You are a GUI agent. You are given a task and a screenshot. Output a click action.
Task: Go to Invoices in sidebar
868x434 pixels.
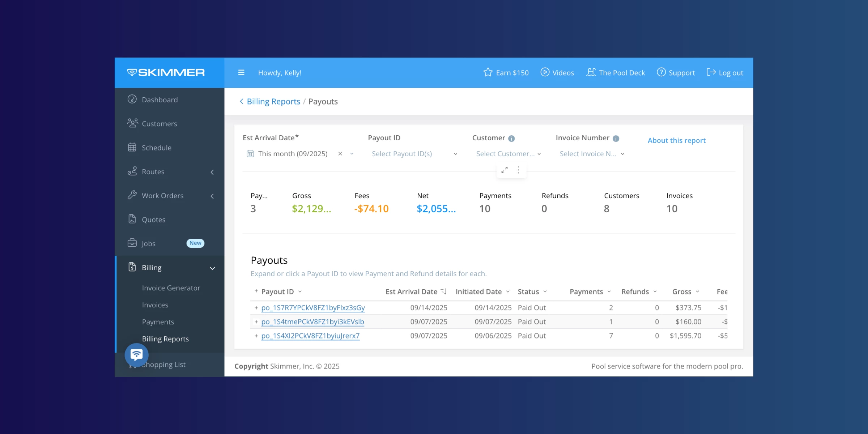coord(155,305)
